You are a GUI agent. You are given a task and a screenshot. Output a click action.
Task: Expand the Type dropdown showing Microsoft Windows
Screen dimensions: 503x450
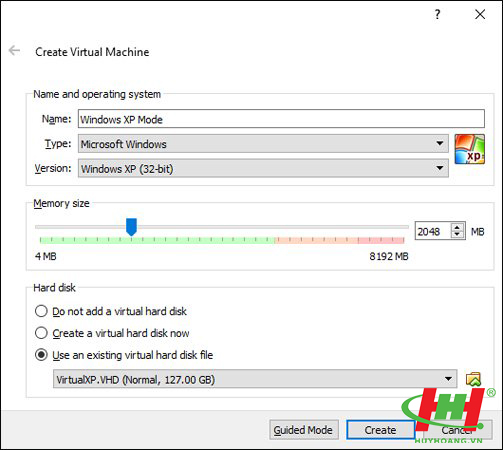263,144
